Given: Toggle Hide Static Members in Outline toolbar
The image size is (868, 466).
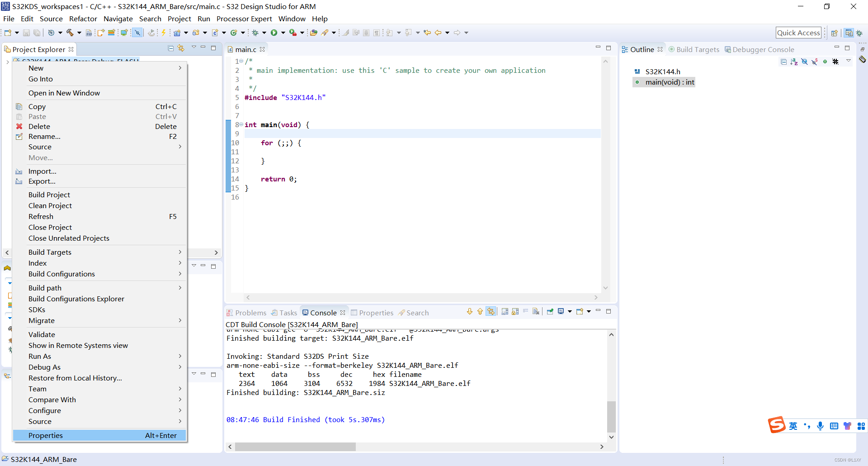Looking at the screenshot, I should [x=815, y=62].
